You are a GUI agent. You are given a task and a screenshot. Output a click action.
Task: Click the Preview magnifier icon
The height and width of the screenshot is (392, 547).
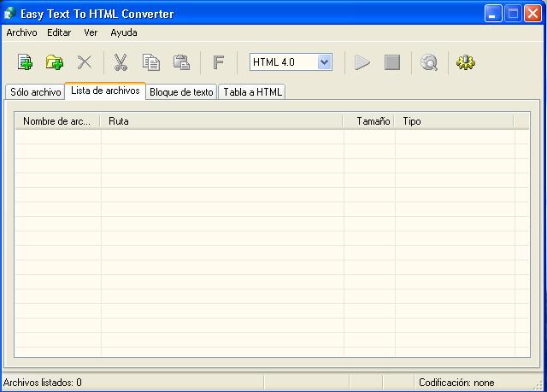429,62
